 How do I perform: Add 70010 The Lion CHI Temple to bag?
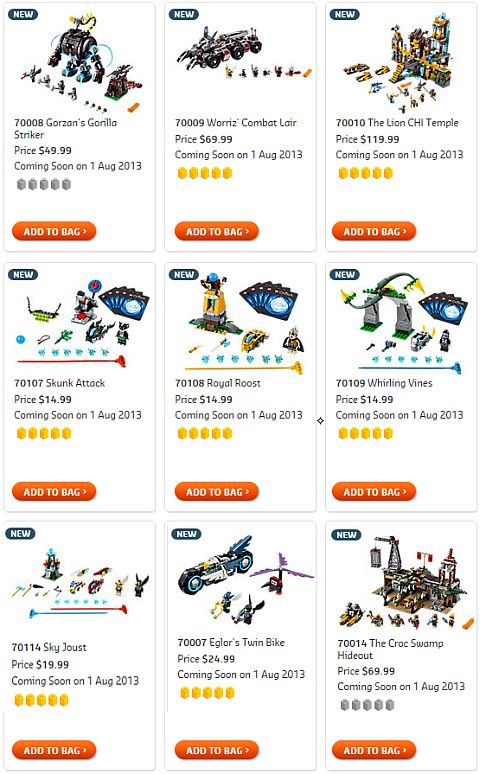pyautogui.click(x=374, y=231)
